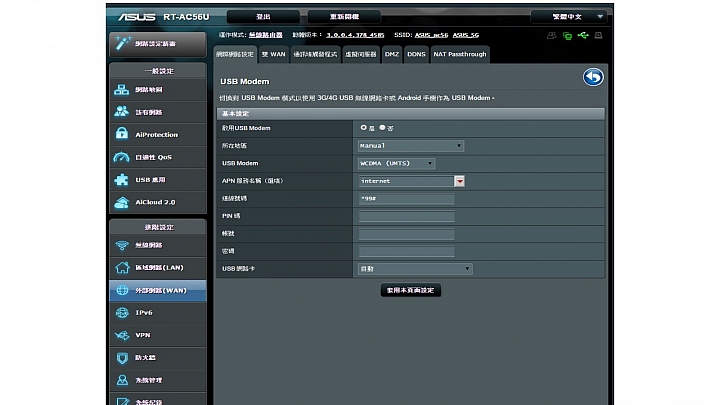Open the USB adapter dropdown at form bottom

click(x=415, y=269)
